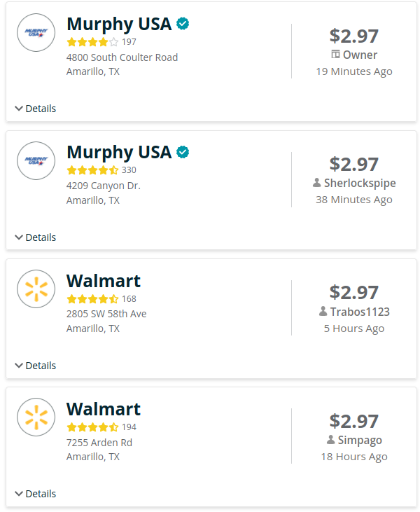
Task: Click Murphy USA logo at 4209 Canyon Dr.
Action: pyautogui.click(x=36, y=160)
